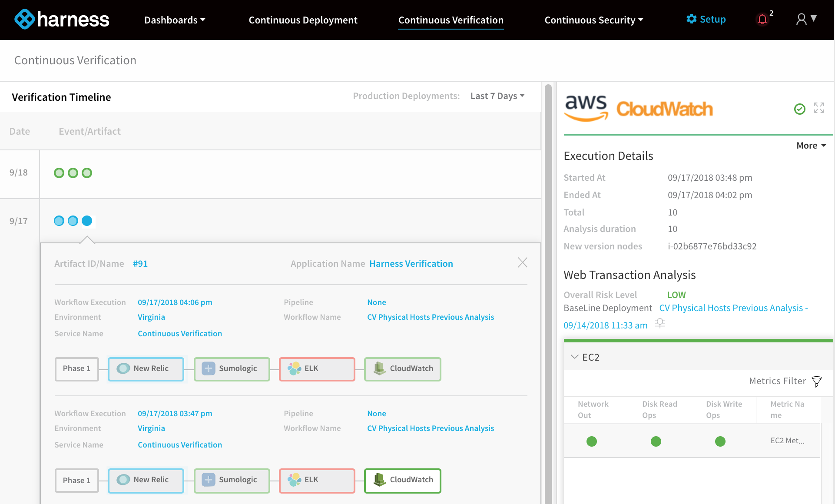Click ELK step in 03:47 pm workflow

(317, 480)
